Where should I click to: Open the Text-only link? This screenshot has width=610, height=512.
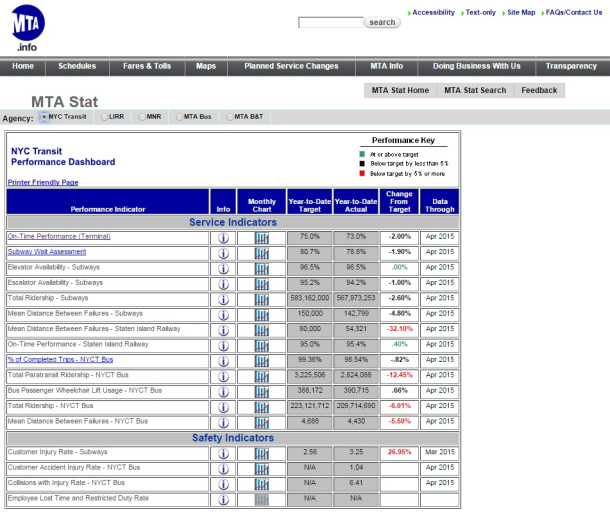[481, 12]
